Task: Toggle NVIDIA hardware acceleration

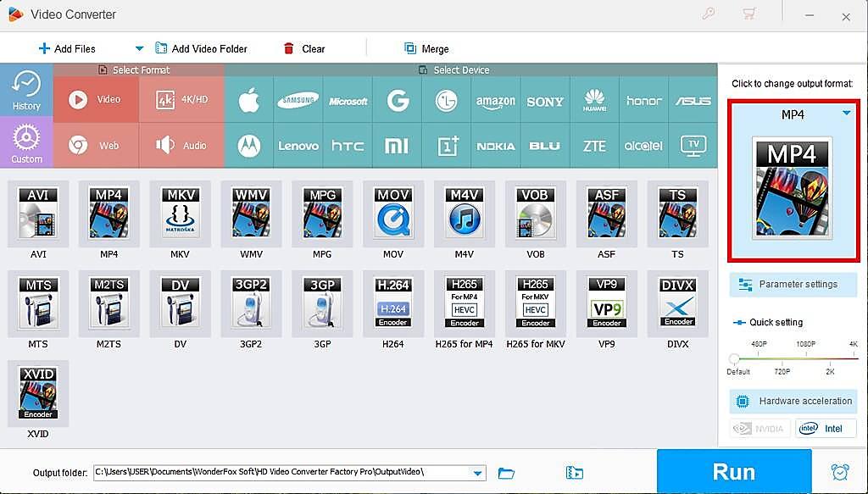Action: pyautogui.click(x=760, y=428)
